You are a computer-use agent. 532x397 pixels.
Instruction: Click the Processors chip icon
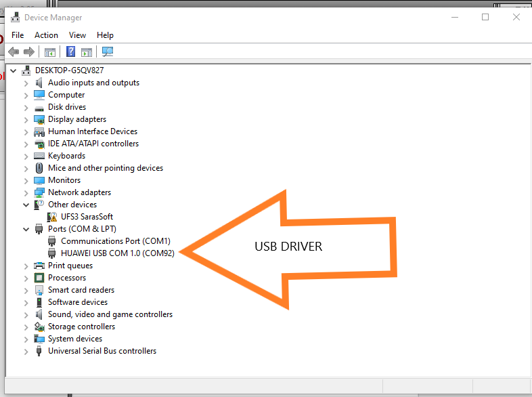pos(39,278)
